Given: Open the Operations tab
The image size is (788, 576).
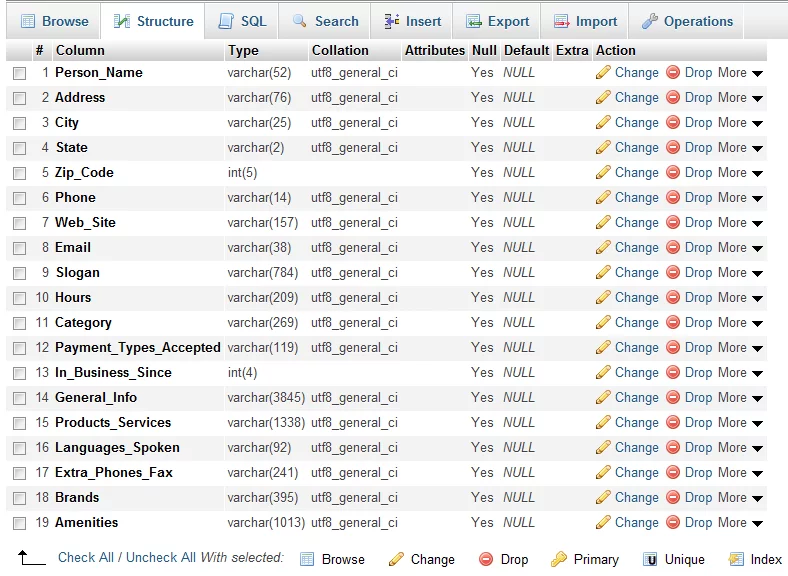Looking at the screenshot, I should pos(686,21).
